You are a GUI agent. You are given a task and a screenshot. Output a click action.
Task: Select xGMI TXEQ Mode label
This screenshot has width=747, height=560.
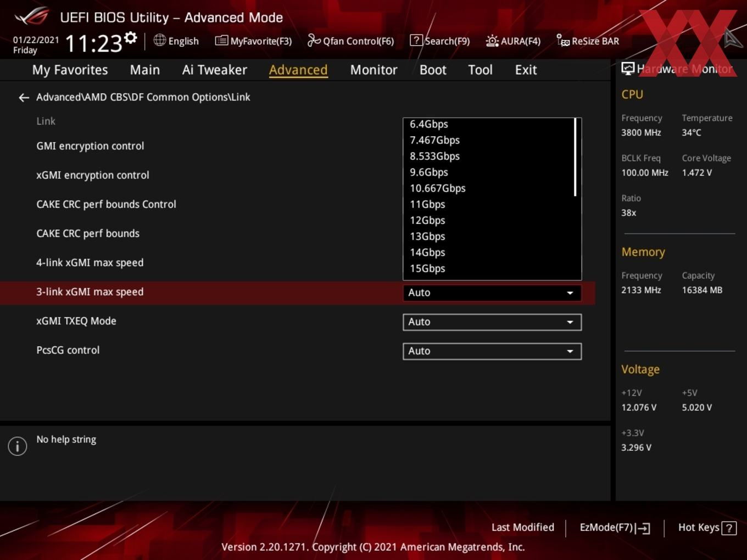pyautogui.click(x=76, y=321)
